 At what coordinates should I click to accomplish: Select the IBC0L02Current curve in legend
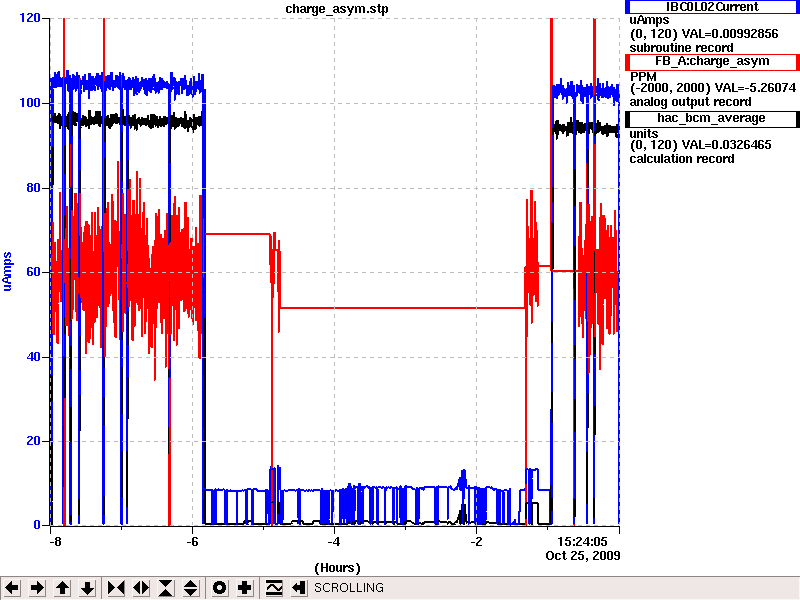[712, 7]
